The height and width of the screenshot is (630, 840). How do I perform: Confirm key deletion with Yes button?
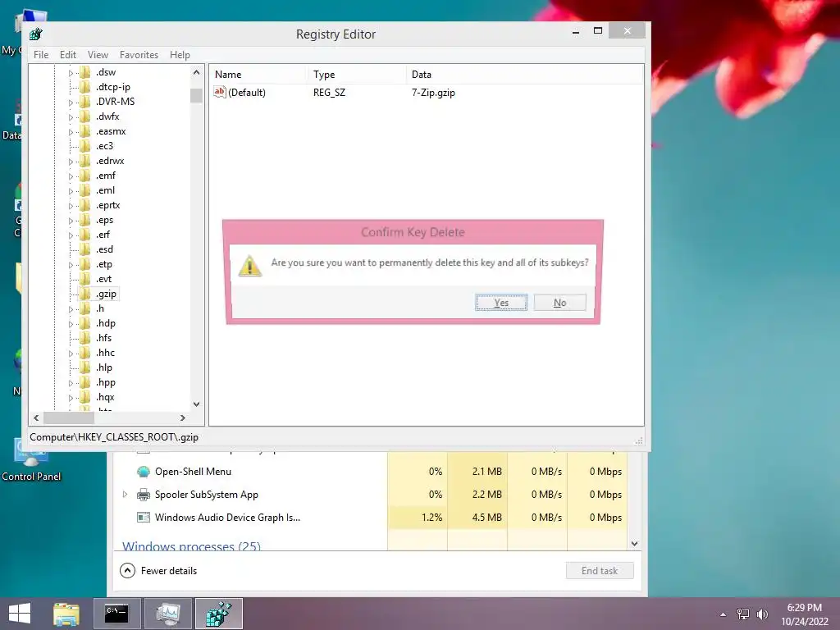tap(501, 303)
